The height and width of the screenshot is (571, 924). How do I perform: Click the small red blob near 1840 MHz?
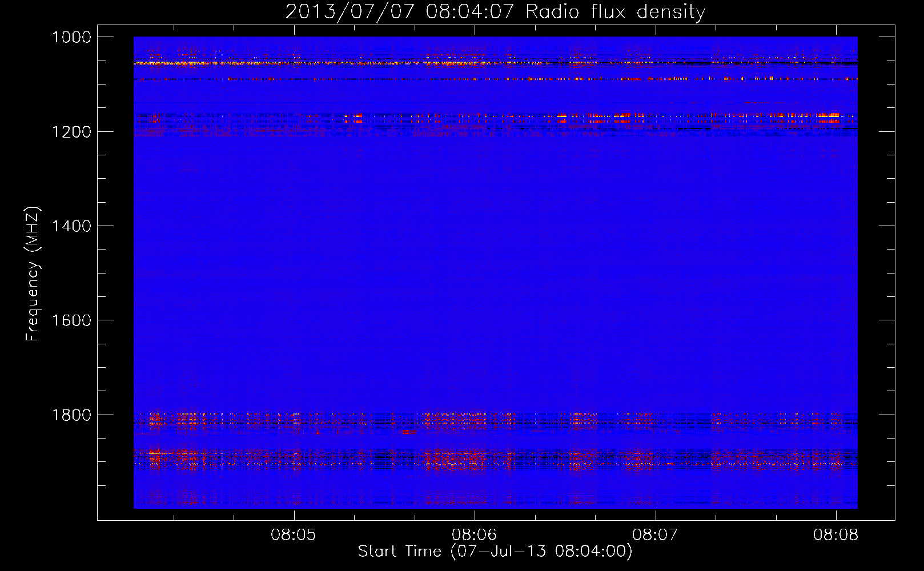408,432
